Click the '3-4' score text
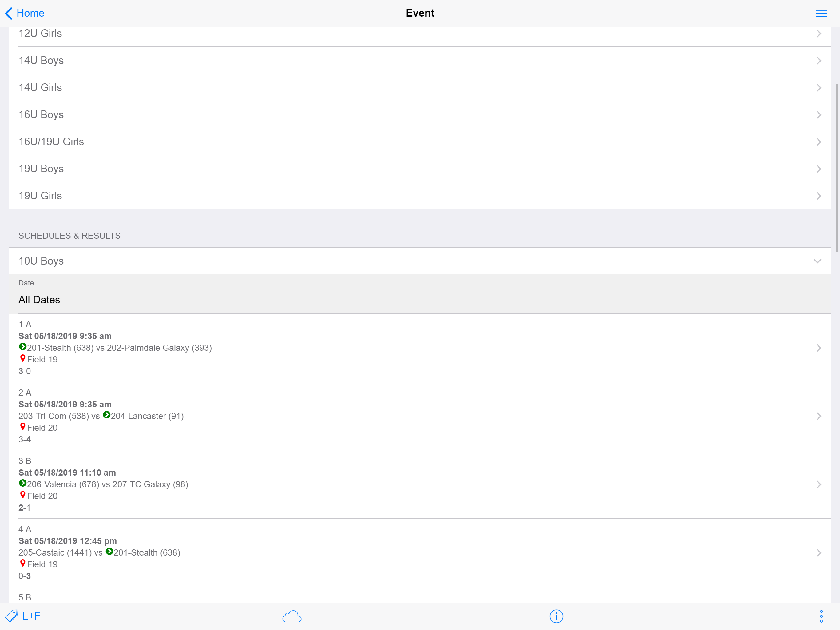The width and height of the screenshot is (840, 630). [25, 440]
